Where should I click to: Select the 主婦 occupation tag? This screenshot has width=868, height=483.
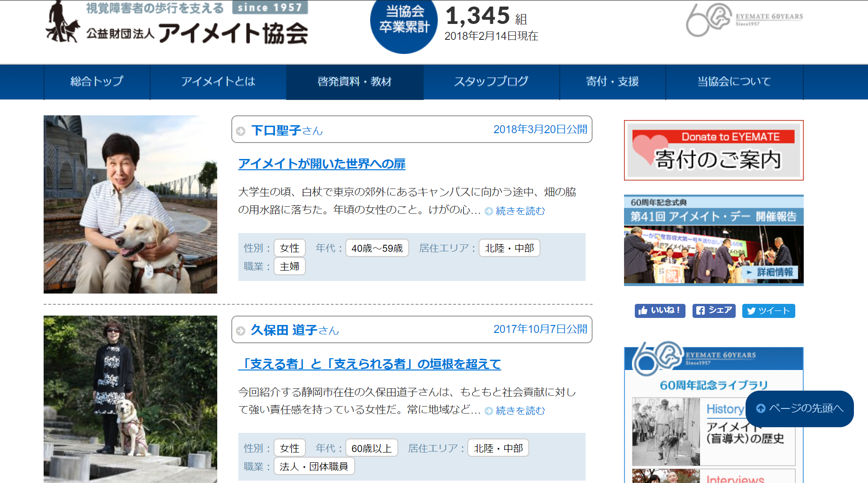point(289,266)
